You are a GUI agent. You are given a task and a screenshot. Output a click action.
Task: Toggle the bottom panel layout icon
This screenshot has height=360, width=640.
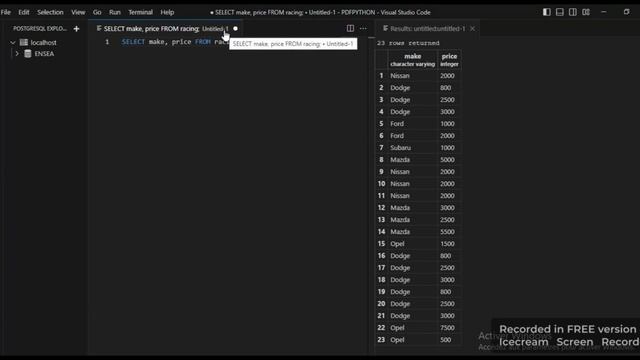(x=560, y=12)
